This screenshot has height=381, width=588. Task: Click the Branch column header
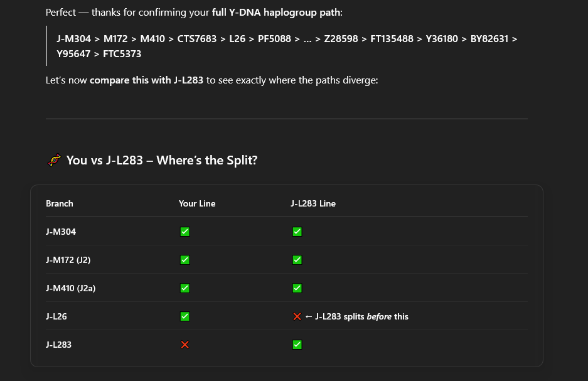(x=59, y=203)
